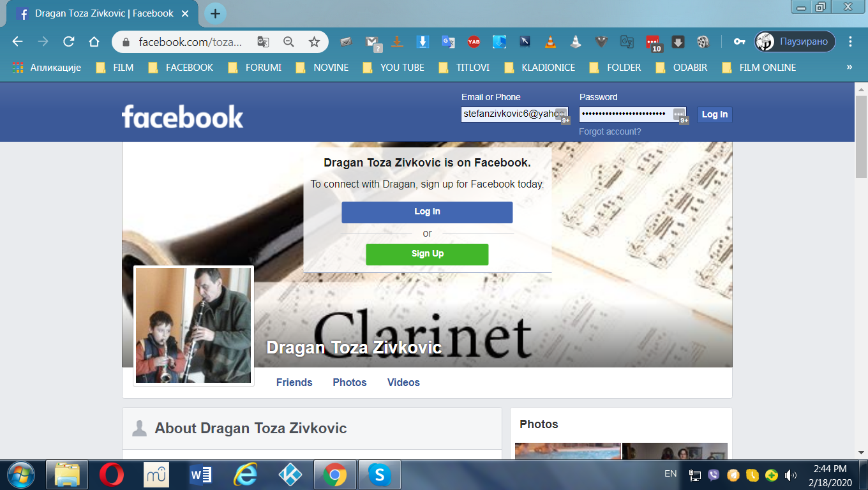Open Skype from the taskbar
Viewport: 868px width, 490px height.
tap(380, 475)
